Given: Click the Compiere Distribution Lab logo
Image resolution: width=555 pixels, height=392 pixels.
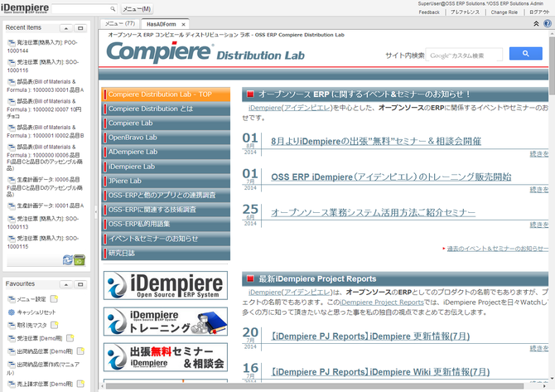Looking at the screenshot, I should pos(205,52).
